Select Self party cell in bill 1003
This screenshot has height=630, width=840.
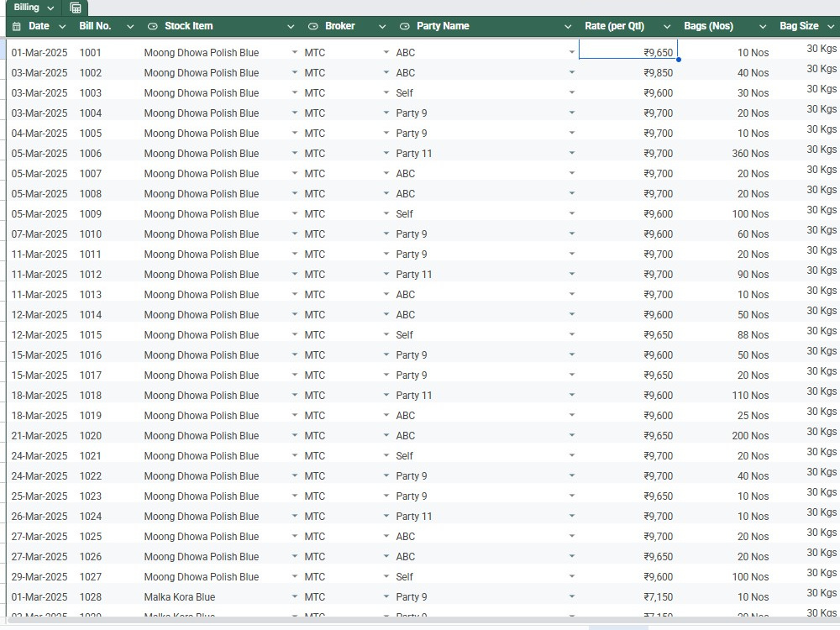tap(405, 93)
